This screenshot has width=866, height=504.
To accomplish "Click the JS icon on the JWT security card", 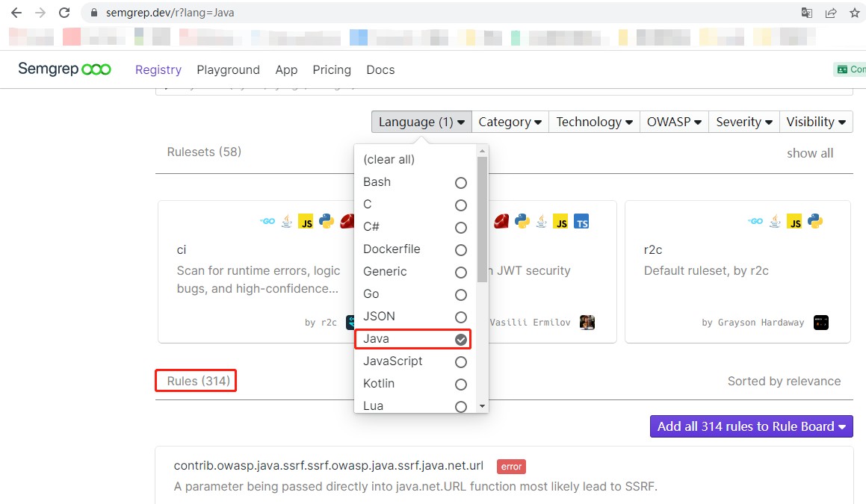I will (x=560, y=221).
